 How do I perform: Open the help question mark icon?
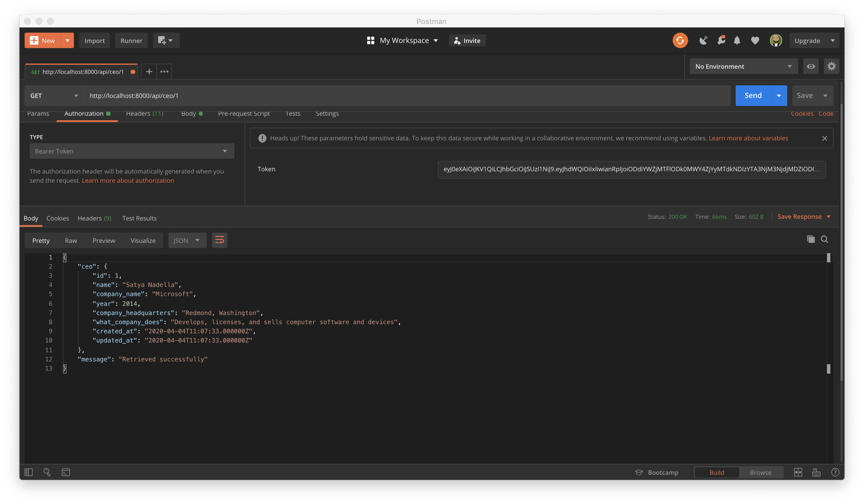tap(835, 472)
